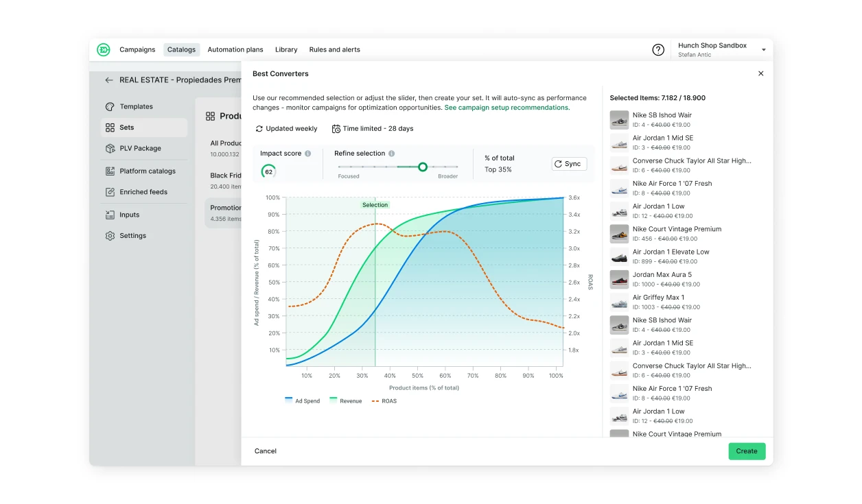Click 'ID: 899' price line
This screenshot has width=862, height=504.
pyautogui.click(x=665, y=262)
